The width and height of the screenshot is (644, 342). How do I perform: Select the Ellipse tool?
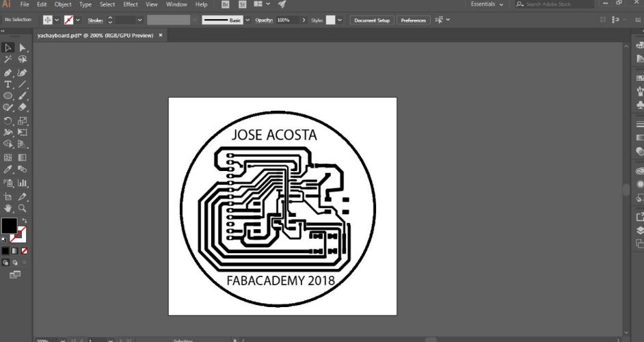coord(8,96)
